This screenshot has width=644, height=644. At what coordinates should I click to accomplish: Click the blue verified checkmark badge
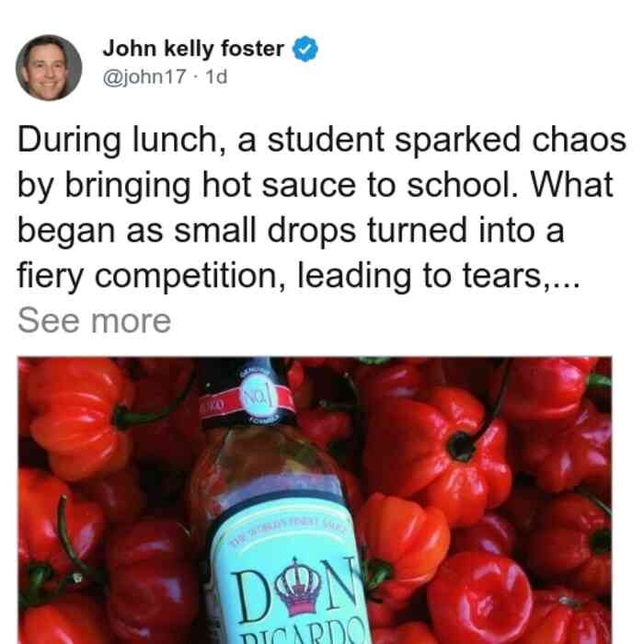point(305,49)
